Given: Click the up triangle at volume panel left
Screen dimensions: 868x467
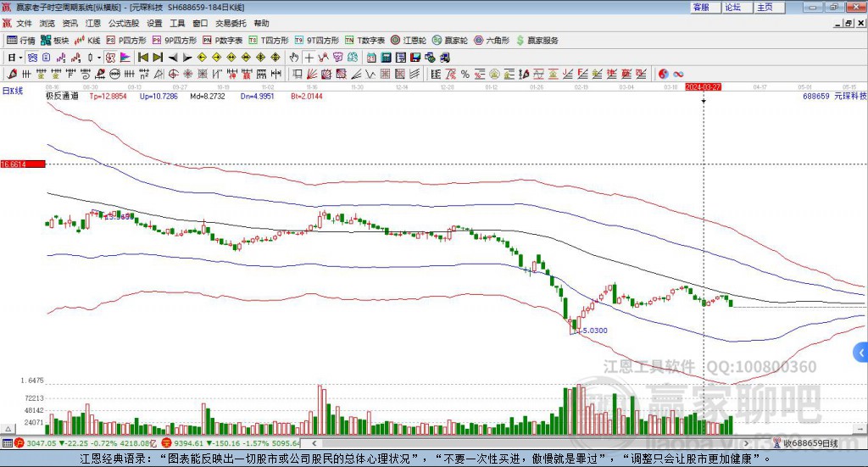Looking at the screenshot, I should click(8, 429).
